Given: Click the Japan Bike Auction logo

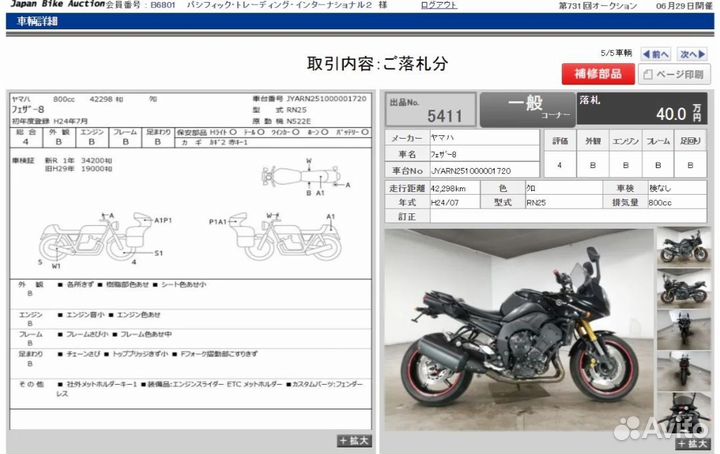Looking at the screenshot, I should tap(46, 6).
